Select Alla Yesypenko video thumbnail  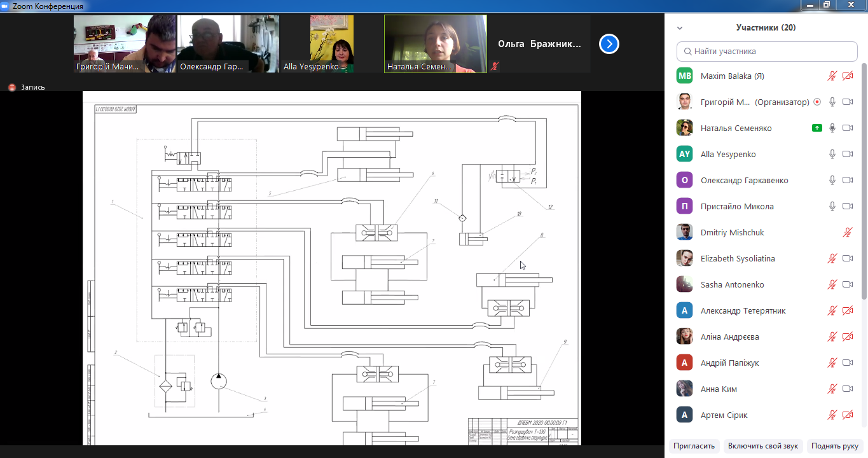click(x=331, y=44)
